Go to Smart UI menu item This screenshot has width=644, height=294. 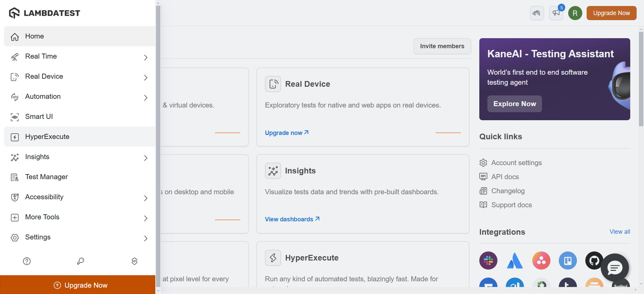pyautogui.click(x=39, y=117)
